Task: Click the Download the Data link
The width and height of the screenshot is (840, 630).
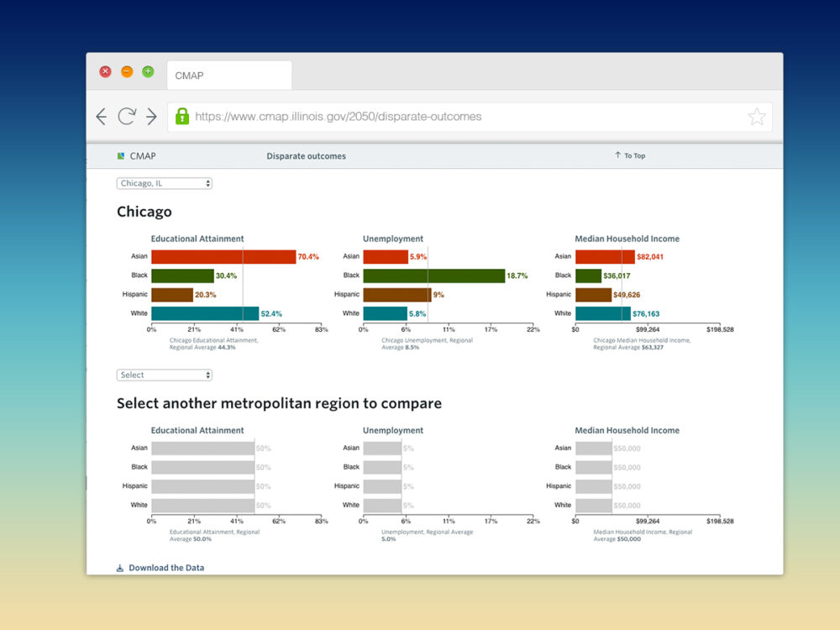Action: point(166,568)
